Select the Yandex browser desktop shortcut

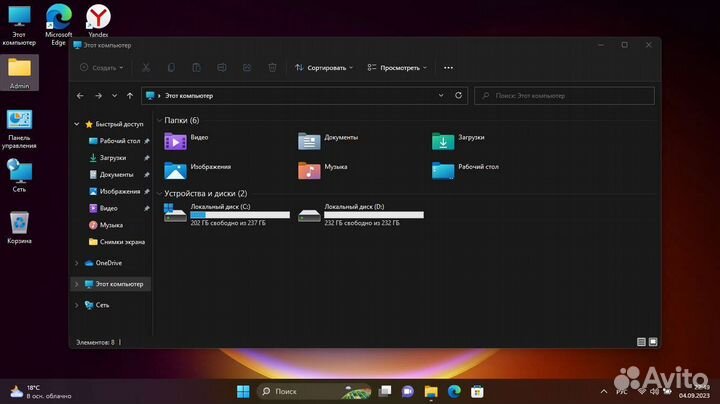pos(98,21)
